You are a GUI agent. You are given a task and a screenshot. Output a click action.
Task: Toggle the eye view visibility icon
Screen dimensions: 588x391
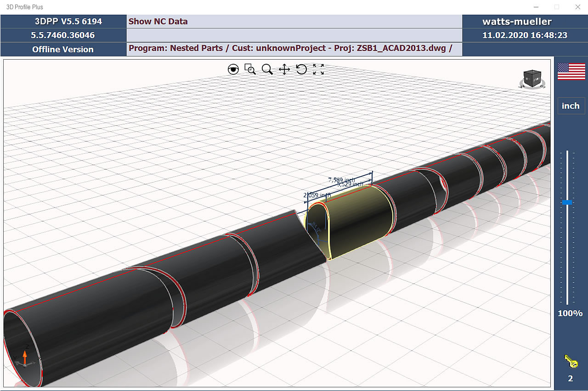click(233, 69)
